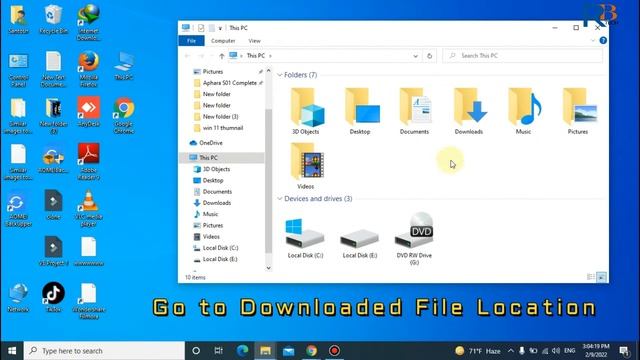Open Explorer help question mark
This screenshot has height=360, width=640.
pos(603,40)
